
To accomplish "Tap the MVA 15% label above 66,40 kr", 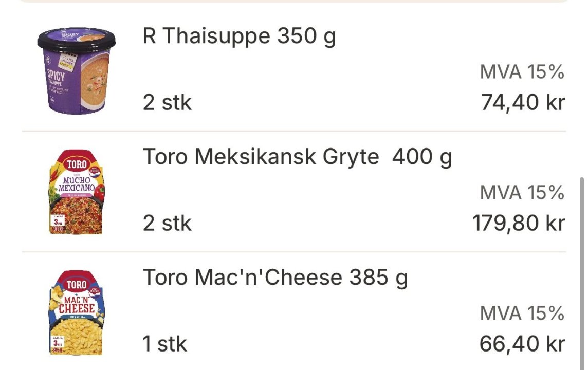I will coord(522,313).
